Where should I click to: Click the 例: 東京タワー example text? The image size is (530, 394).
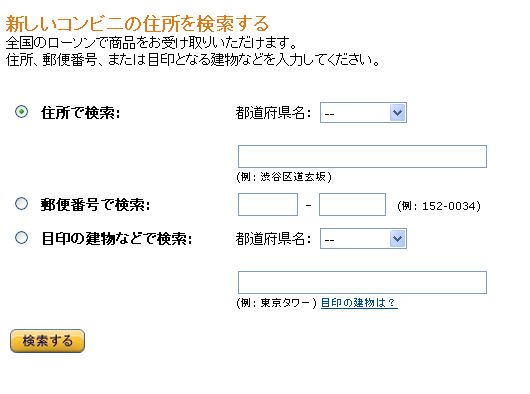276,303
